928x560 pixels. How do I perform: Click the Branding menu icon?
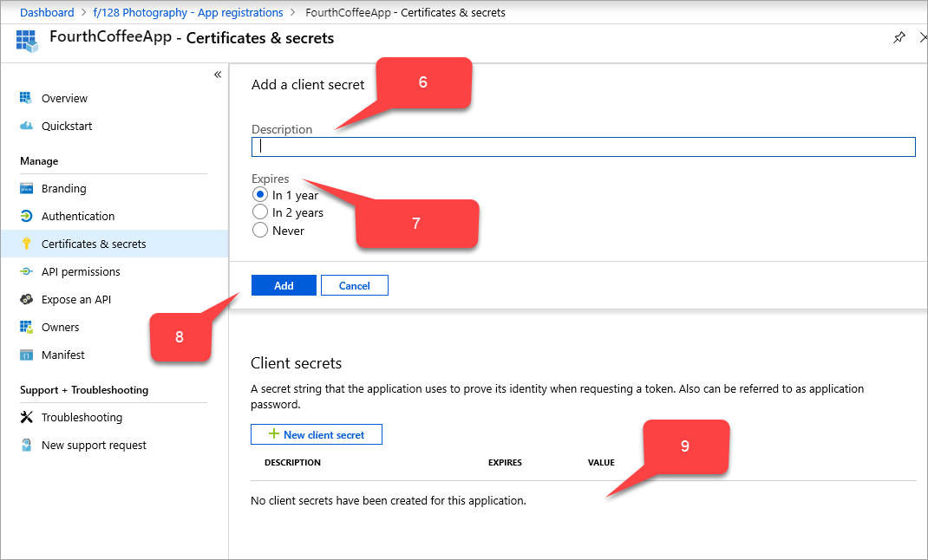point(28,188)
